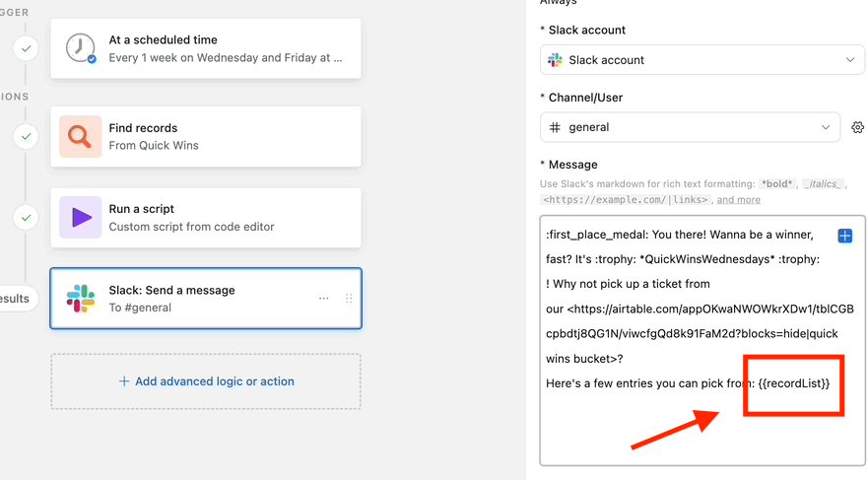Click the chevron arrow in Slack account field
Image resolution: width=868 pixels, height=480 pixels.
click(x=850, y=60)
